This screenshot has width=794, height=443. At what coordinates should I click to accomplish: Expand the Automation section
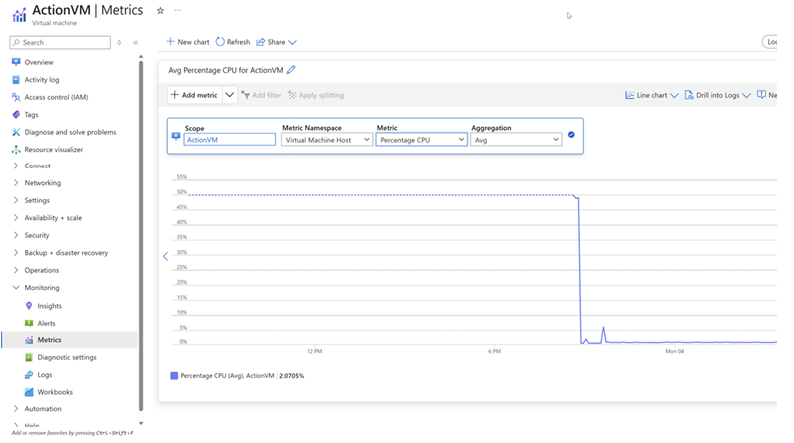coord(16,409)
